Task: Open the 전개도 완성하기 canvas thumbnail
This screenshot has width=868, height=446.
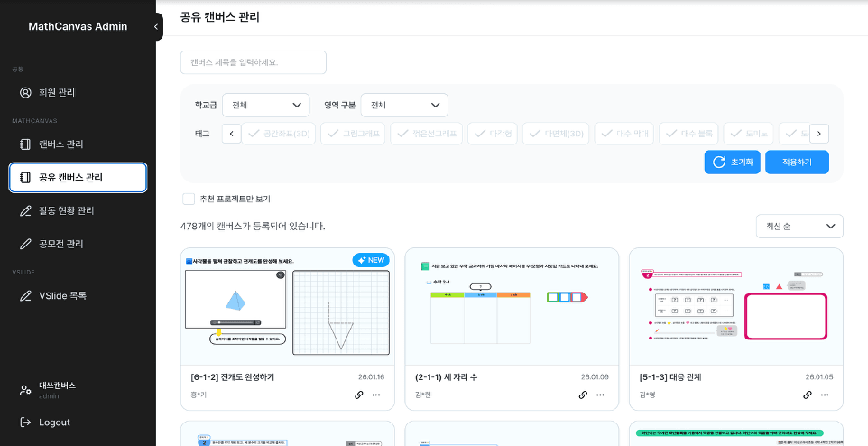Action: pos(288,306)
